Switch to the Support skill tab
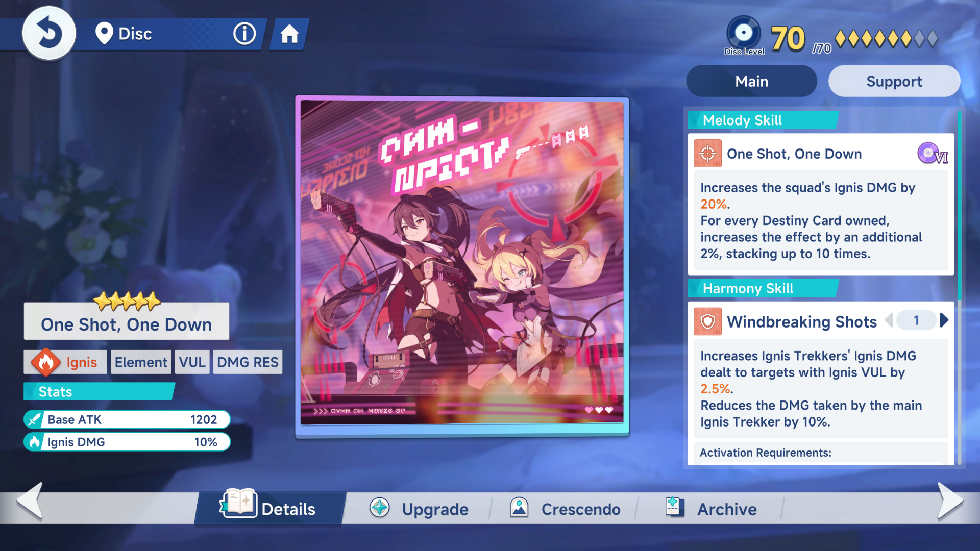The image size is (980, 551). [x=894, y=81]
